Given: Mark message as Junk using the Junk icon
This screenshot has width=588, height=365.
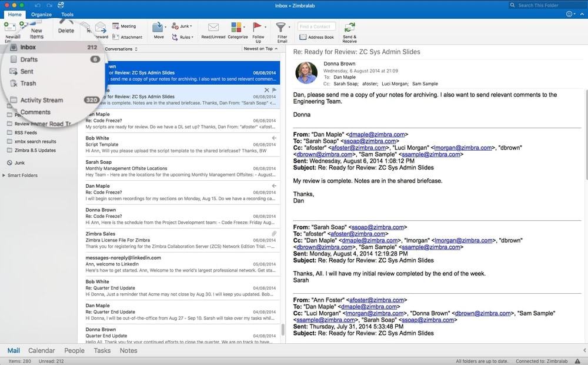Looking at the screenshot, I should click(x=175, y=26).
